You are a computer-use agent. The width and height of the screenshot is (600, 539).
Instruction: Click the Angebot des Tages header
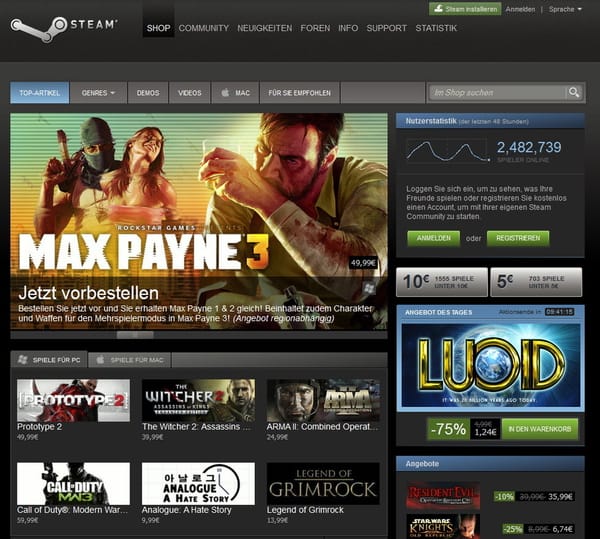tap(438, 312)
